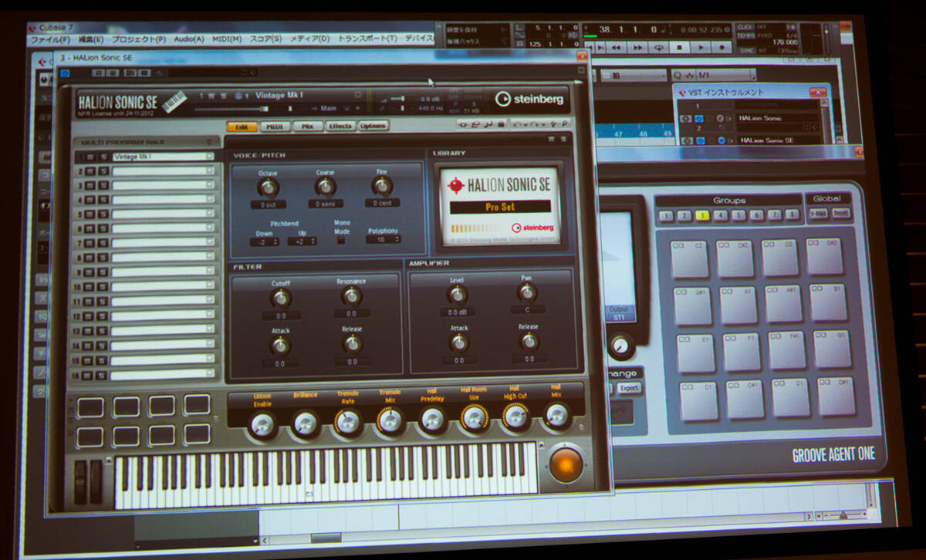Click the TEMPO value 170.000 in transport
The width and height of the screenshot is (926, 560).
784,42
